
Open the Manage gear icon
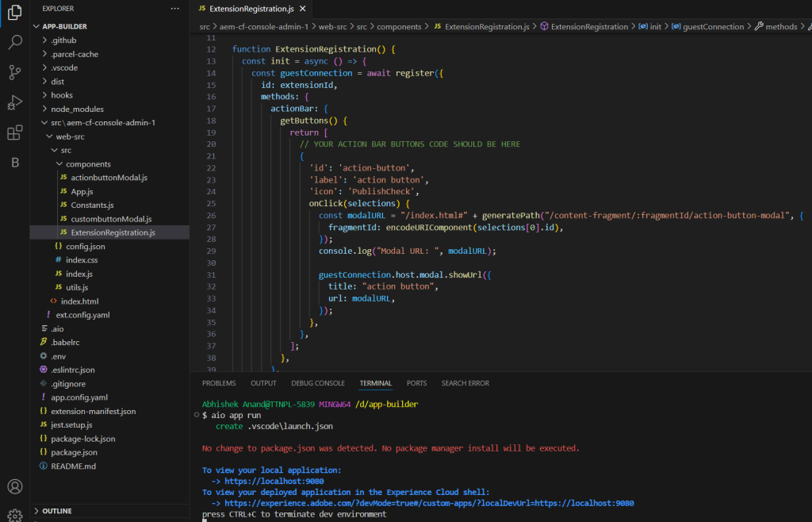tap(14, 516)
